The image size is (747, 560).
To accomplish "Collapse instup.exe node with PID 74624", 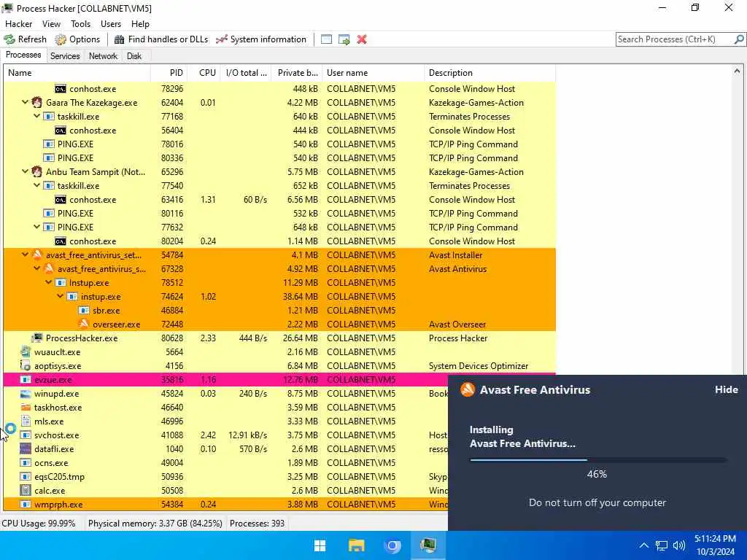I will click(60, 297).
